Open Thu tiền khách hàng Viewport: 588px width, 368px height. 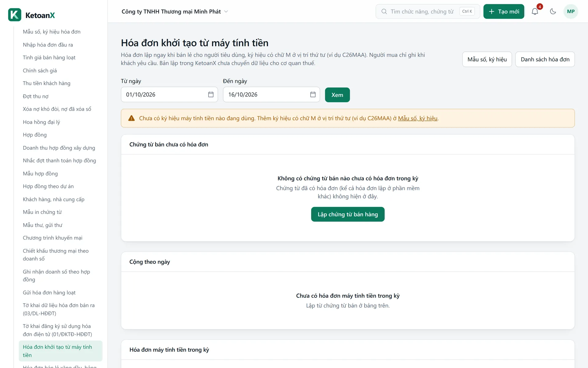click(x=61, y=83)
